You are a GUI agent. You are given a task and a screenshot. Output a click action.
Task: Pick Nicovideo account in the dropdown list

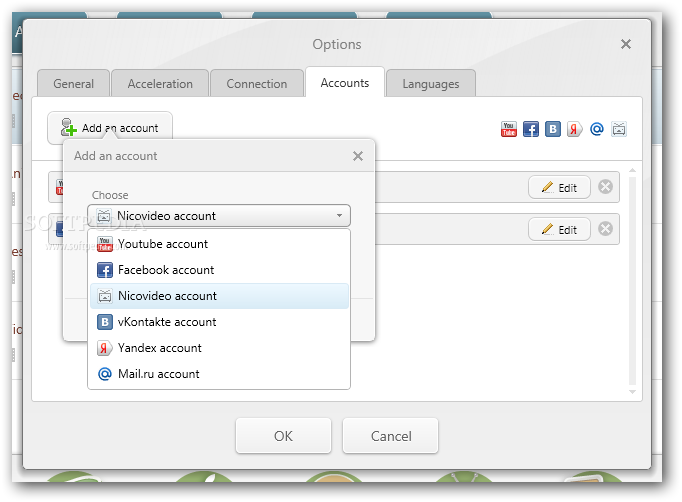(x=219, y=296)
